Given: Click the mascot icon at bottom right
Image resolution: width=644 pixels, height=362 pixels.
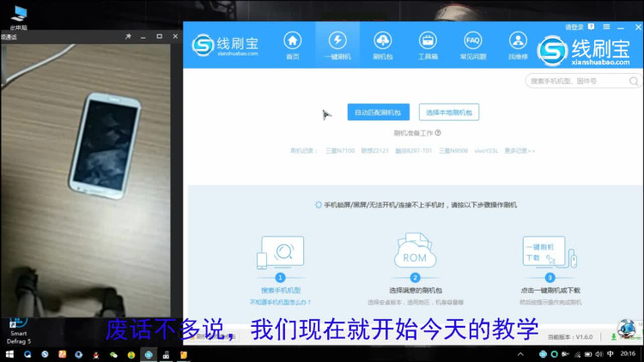Looking at the screenshot, I should point(626,329).
